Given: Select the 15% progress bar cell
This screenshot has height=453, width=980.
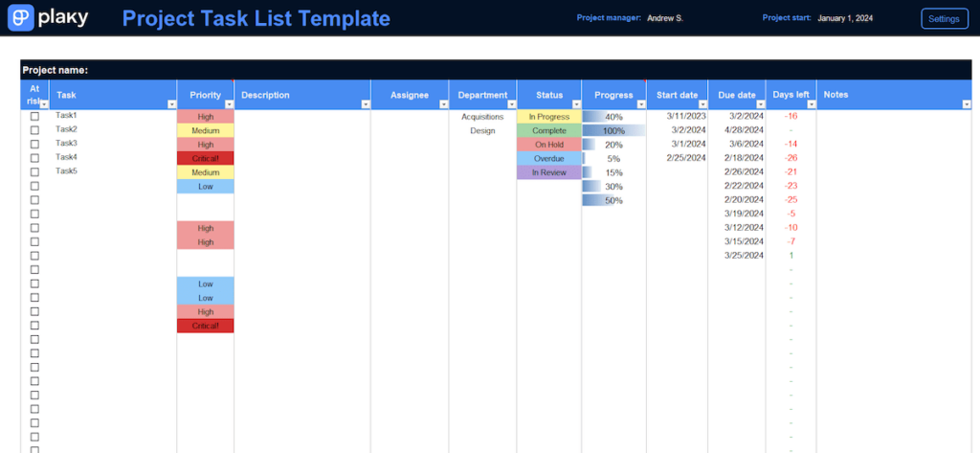Looking at the screenshot, I should [613, 172].
